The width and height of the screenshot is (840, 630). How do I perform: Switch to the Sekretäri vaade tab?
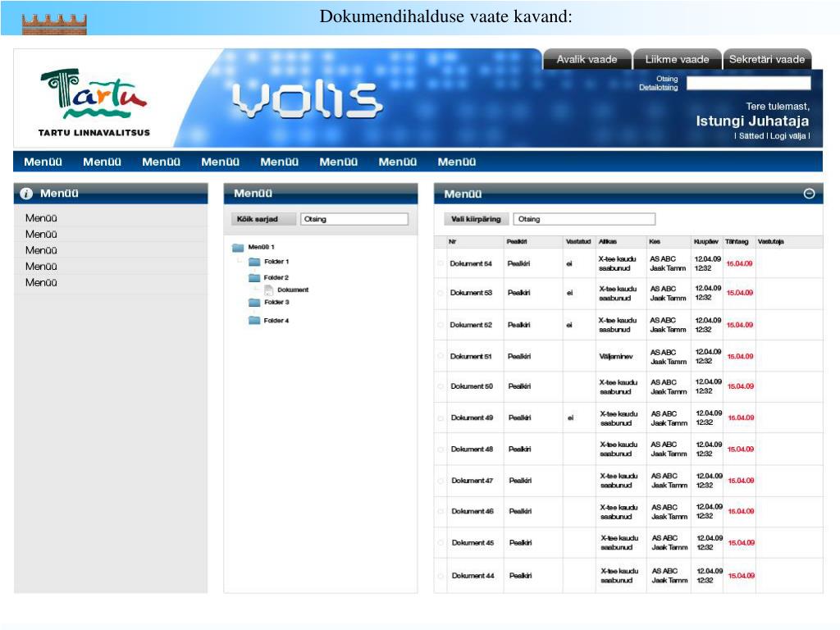767,59
